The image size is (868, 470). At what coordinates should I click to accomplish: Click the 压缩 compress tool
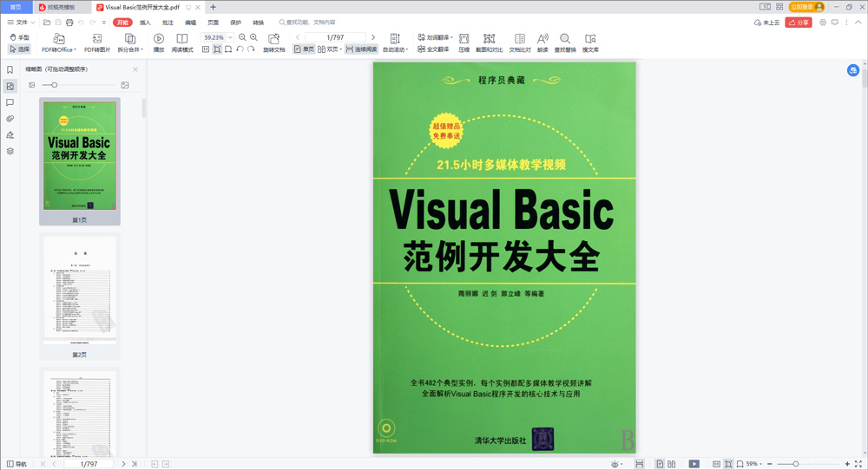click(x=464, y=39)
